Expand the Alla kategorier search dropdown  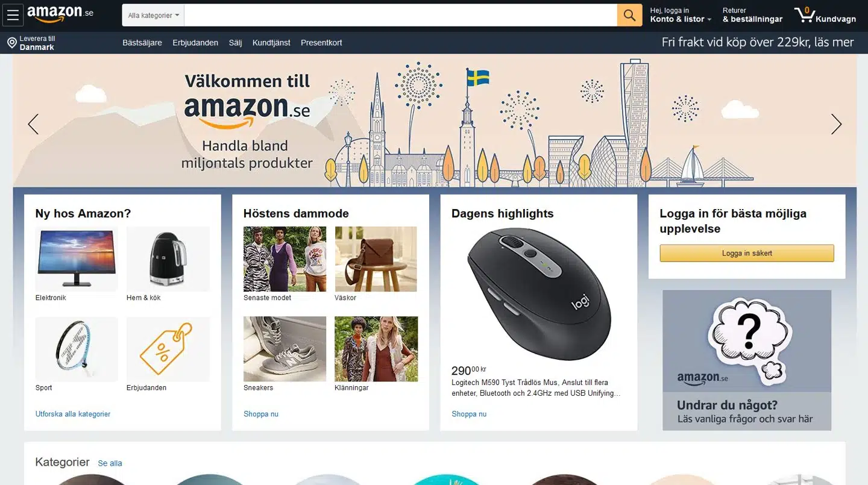153,15
